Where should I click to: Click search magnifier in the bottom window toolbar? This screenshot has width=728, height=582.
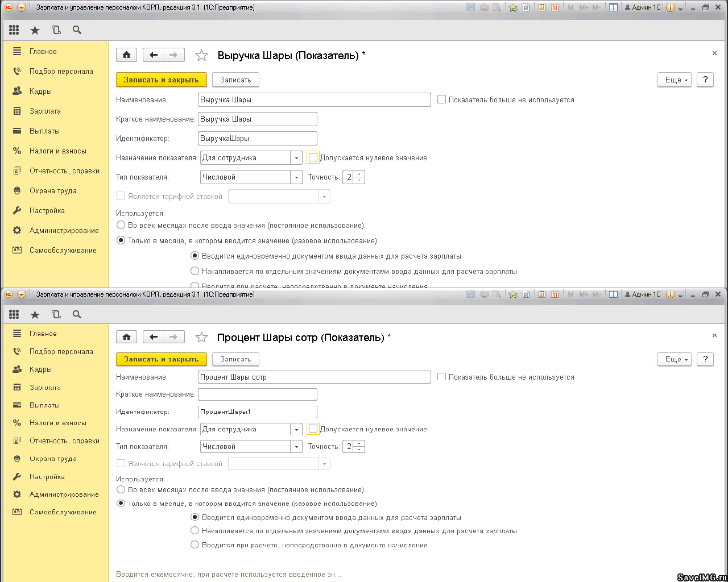click(x=77, y=314)
